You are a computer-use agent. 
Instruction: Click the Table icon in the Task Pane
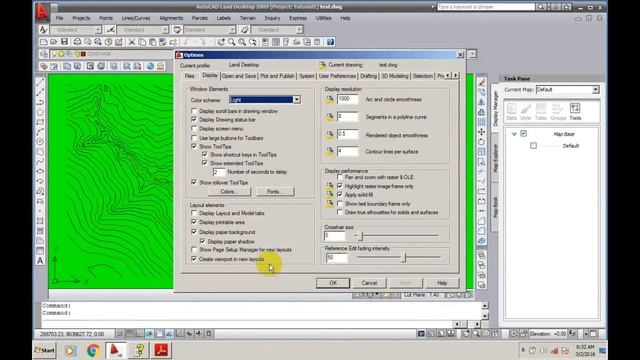tap(541, 111)
